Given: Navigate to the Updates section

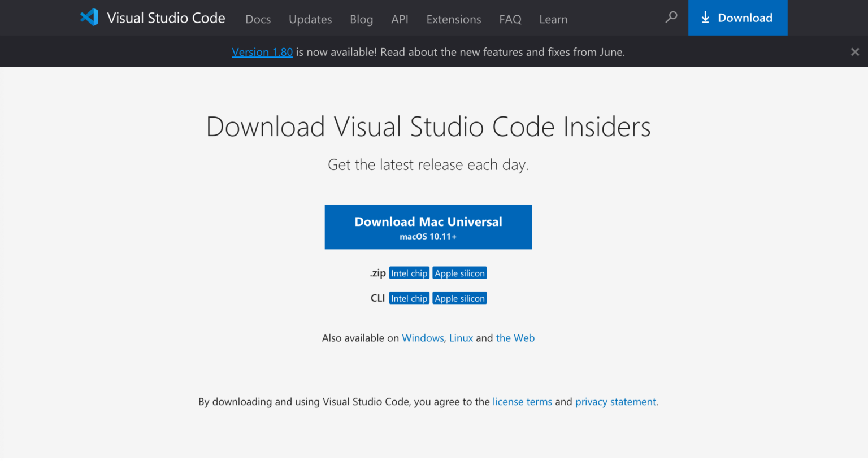Looking at the screenshot, I should [x=310, y=19].
